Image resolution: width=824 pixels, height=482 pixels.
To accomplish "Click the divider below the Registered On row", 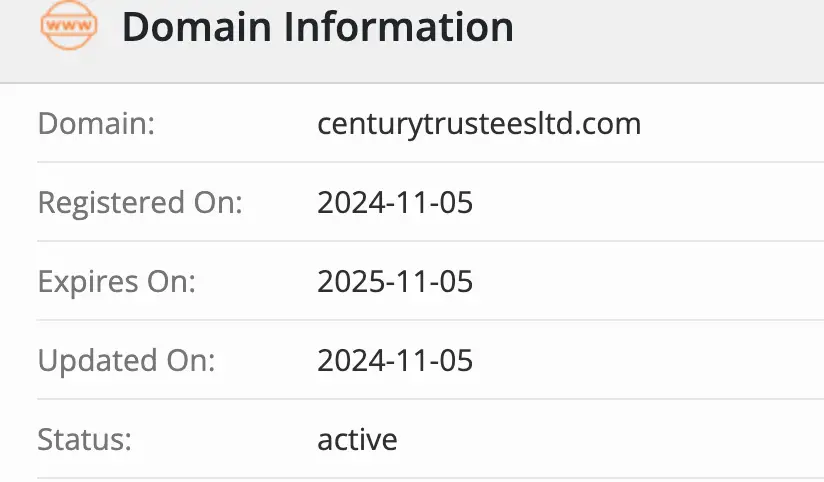I will tap(430, 242).
